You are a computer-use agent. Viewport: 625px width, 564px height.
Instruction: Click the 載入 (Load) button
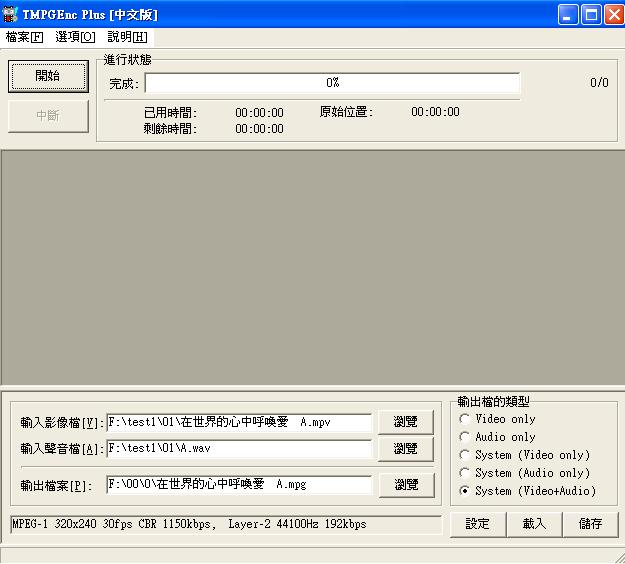[x=534, y=524]
